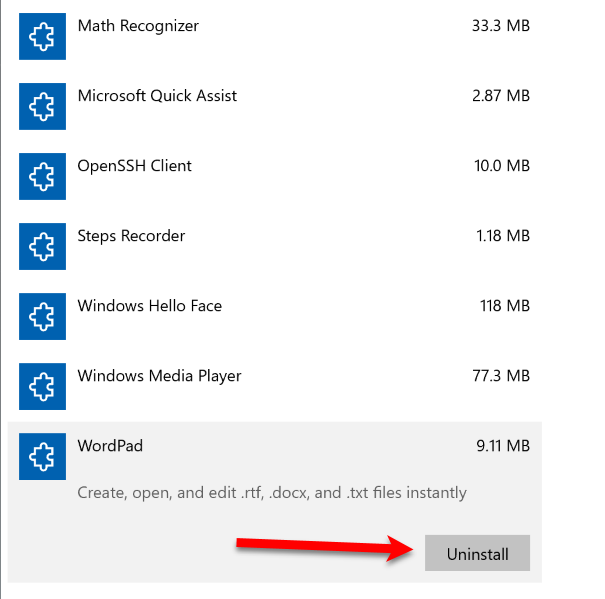Expand the OpenSSH Client entry
This screenshot has height=599, width=605.
click(x=134, y=166)
